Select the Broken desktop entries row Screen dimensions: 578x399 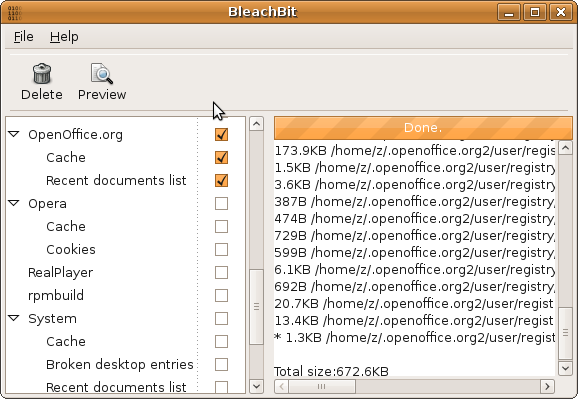(125, 364)
